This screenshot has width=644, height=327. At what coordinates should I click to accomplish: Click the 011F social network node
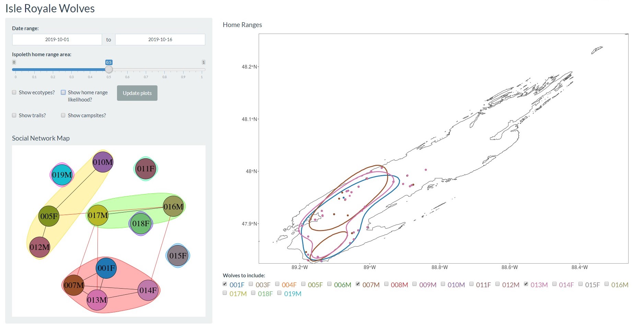tap(145, 169)
